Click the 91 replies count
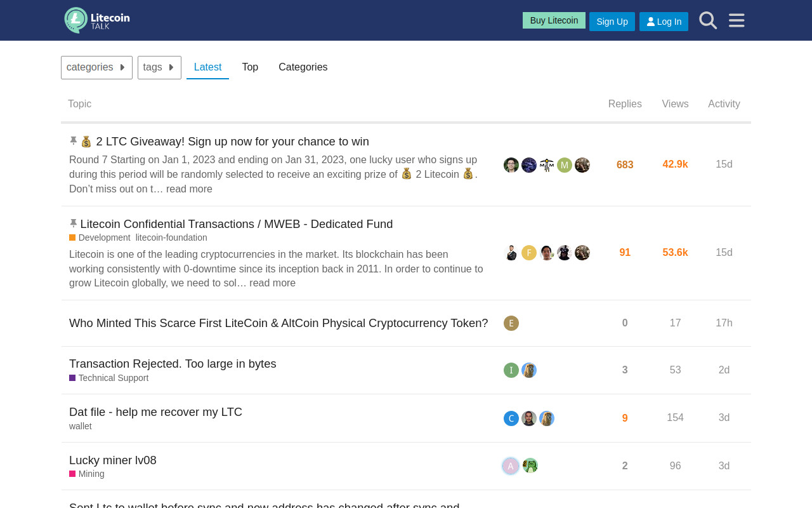The width and height of the screenshot is (812, 508). (625, 253)
